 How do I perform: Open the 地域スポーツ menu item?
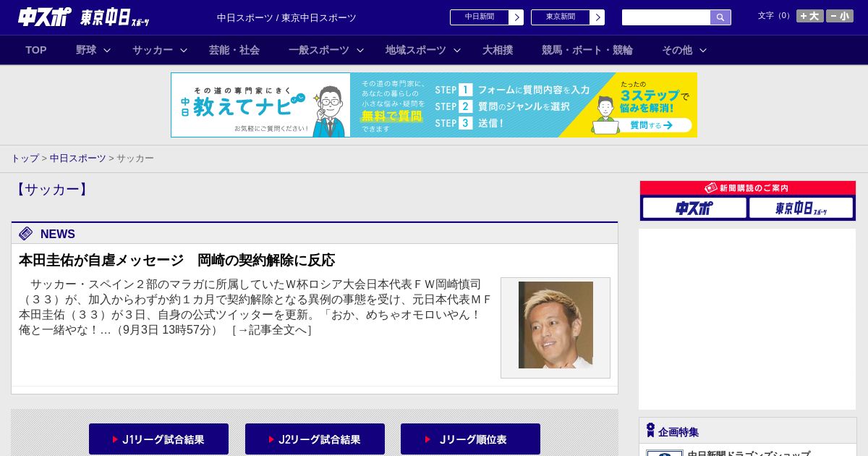(416, 50)
